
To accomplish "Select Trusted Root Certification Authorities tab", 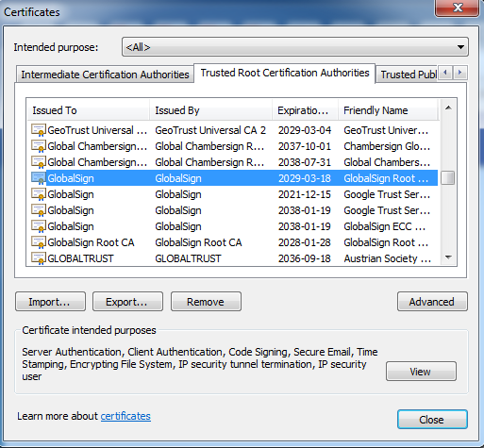I will (x=285, y=73).
